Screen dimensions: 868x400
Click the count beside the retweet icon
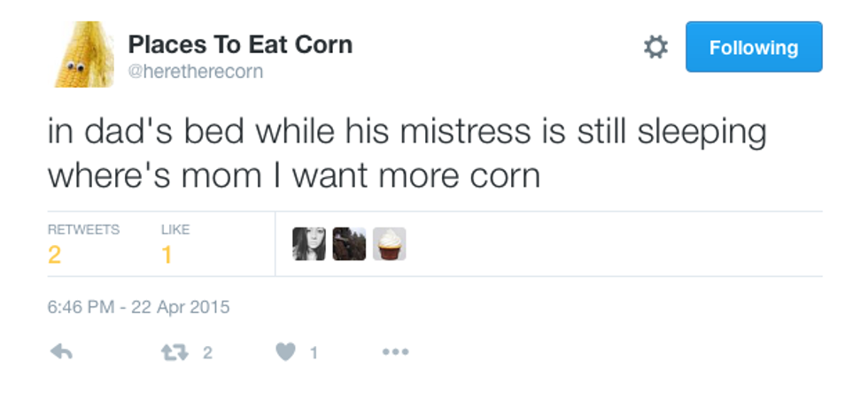[x=207, y=353]
